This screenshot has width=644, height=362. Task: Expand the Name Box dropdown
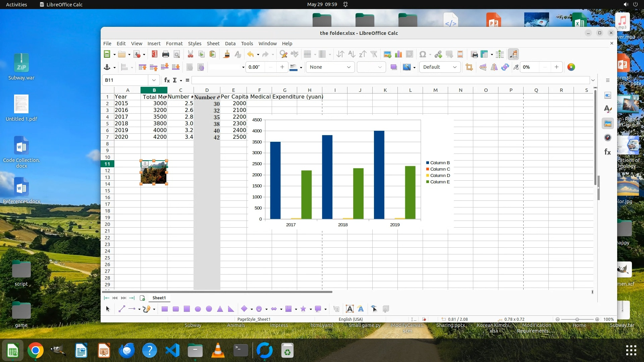pyautogui.click(x=154, y=80)
